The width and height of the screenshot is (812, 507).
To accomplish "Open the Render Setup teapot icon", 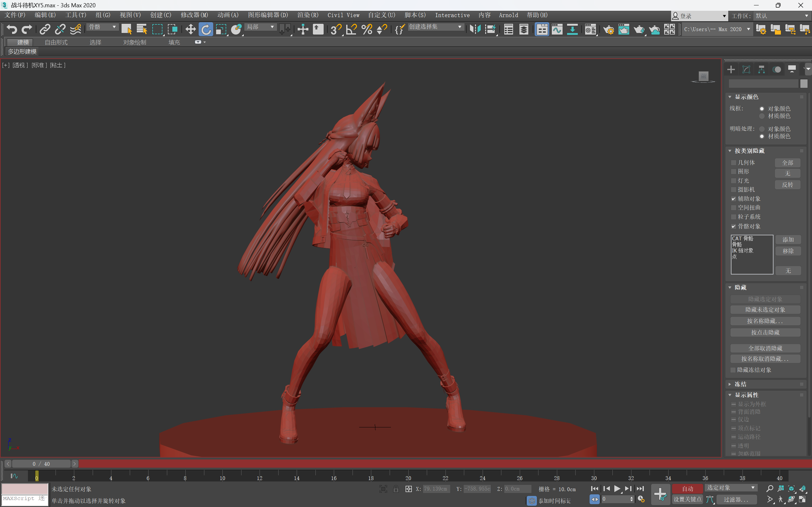I will pos(608,29).
